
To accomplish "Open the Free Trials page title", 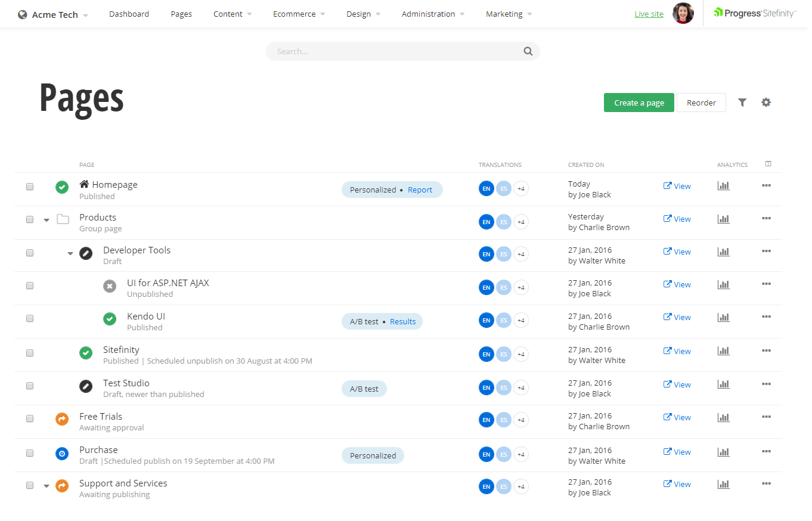I will point(101,416).
